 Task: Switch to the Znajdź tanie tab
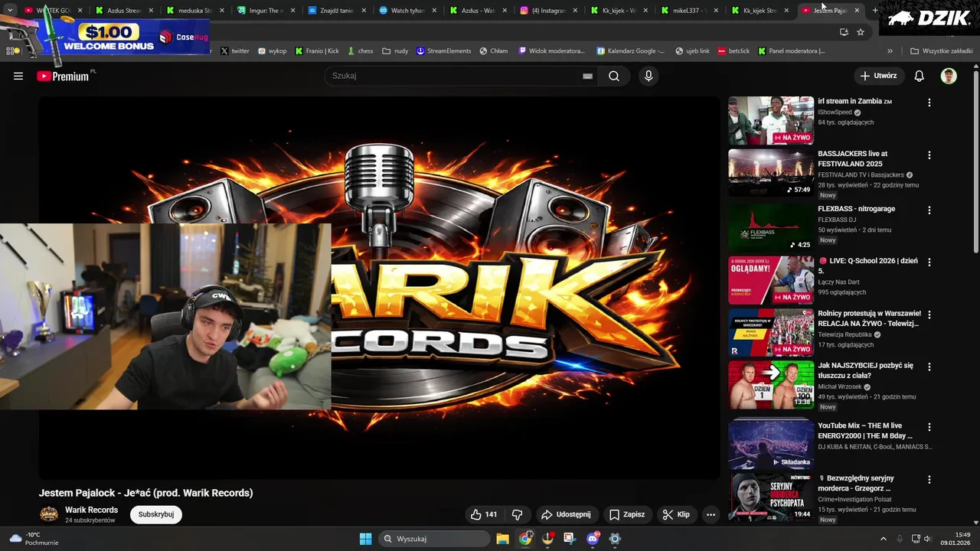tap(335, 11)
